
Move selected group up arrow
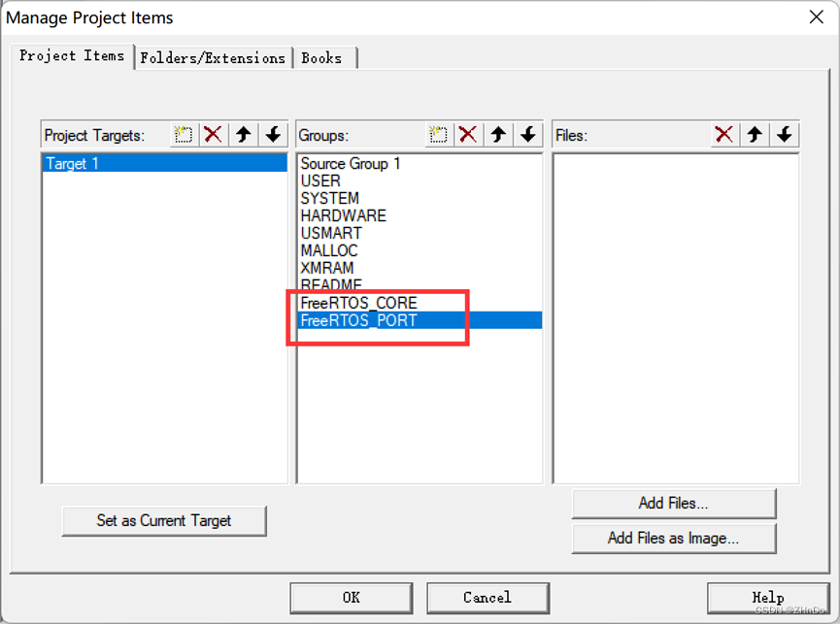[498, 134]
